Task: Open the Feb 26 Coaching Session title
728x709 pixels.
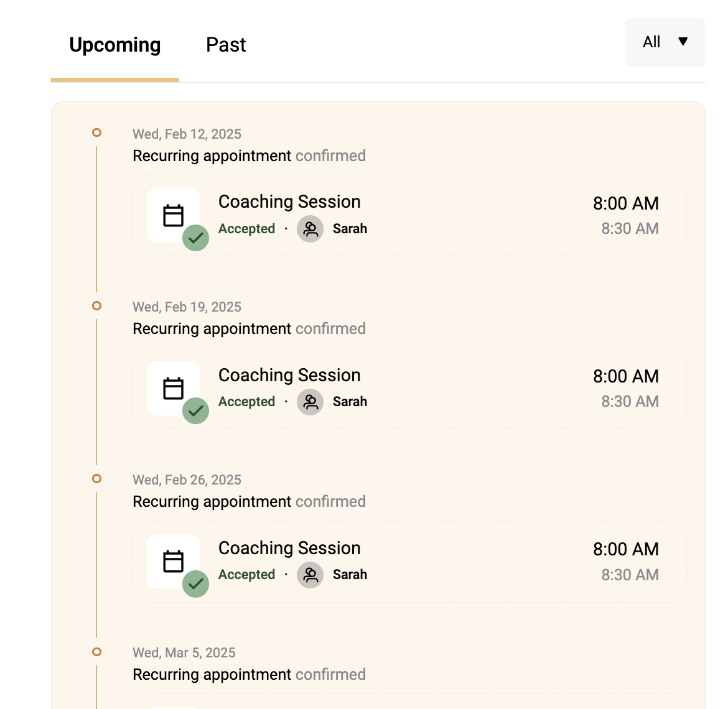Action: [x=289, y=548]
